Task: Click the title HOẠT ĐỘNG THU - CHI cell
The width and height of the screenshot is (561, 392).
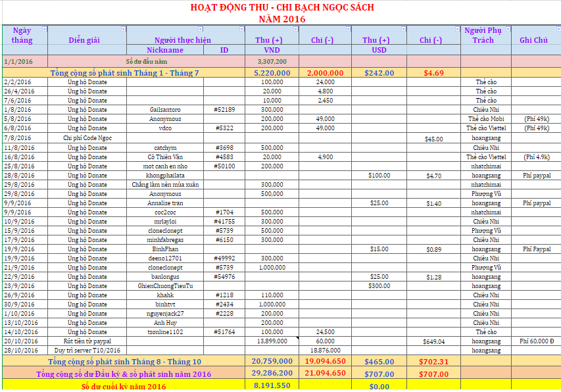Action: tap(281, 8)
